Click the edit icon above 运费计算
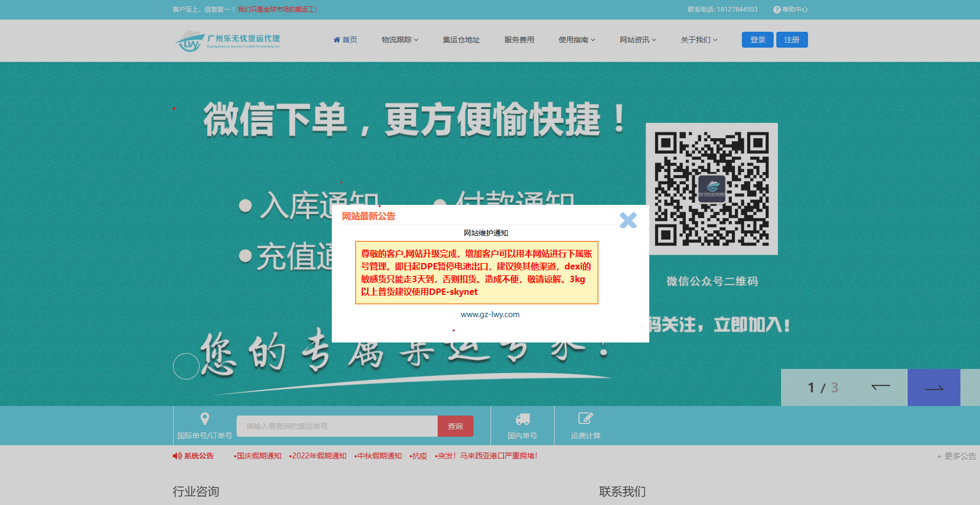This screenshot has height=505, width=980. (586, 418)
